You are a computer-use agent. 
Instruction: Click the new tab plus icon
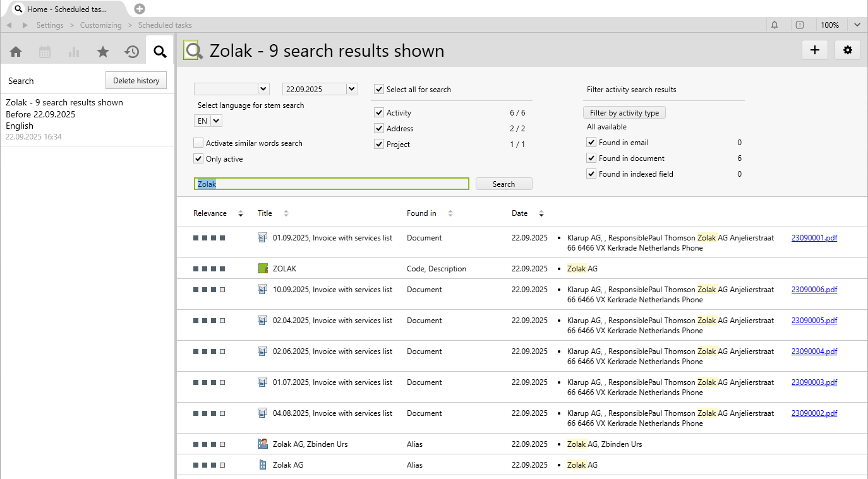[140, 9]
